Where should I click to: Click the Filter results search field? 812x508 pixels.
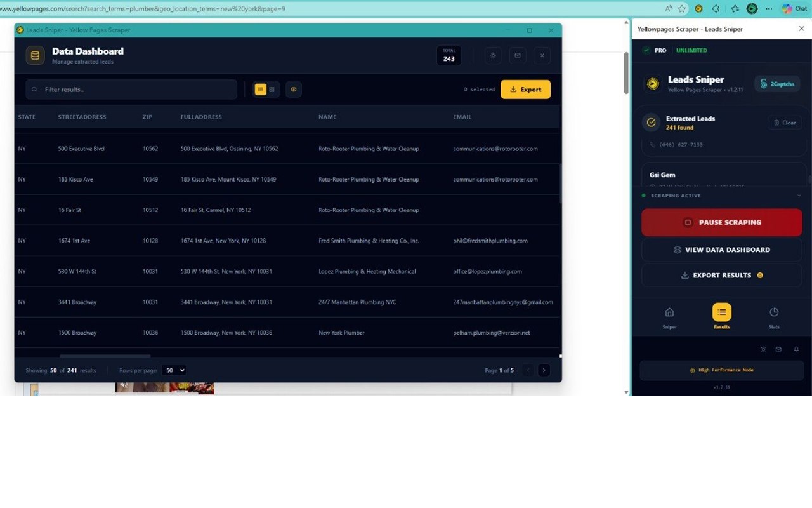tap(131, 90)
